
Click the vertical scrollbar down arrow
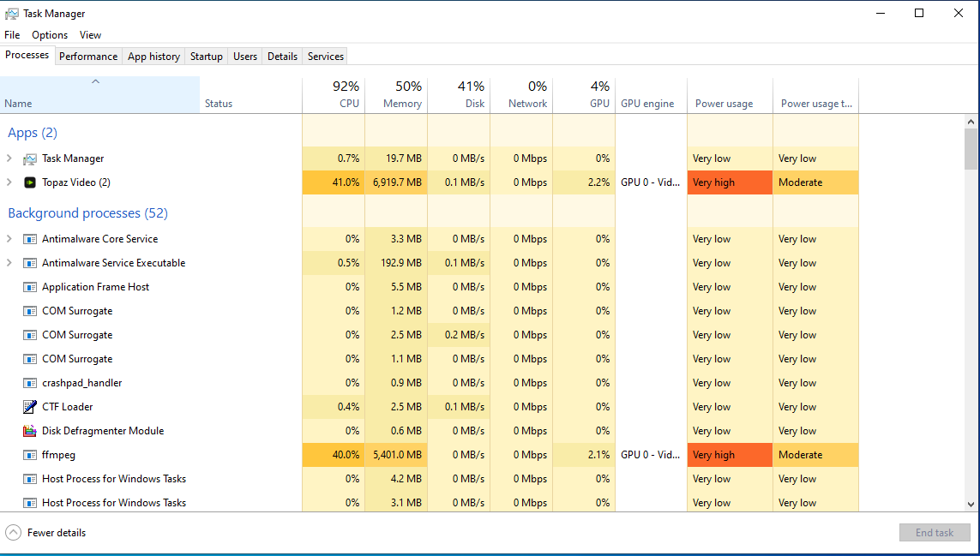click(x=971, y=505)
